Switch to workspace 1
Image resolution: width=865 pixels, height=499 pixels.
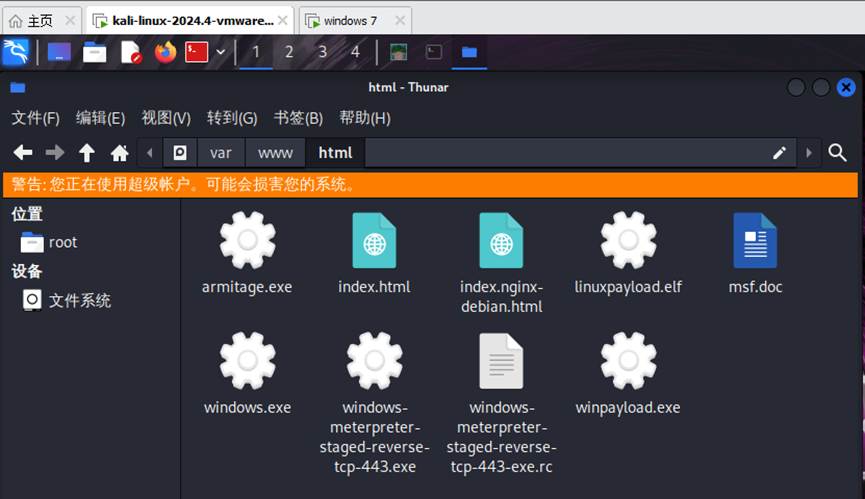pyautogui.click(x=256, y=52)
